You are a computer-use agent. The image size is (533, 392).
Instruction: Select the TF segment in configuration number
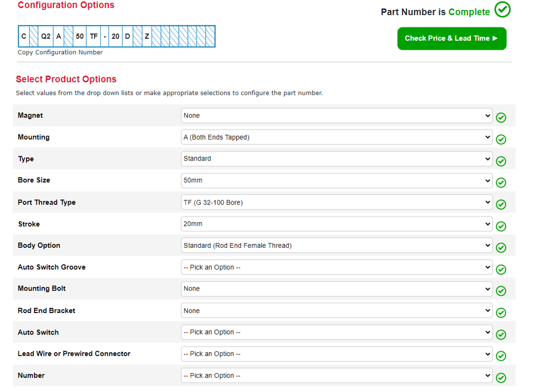94,37
